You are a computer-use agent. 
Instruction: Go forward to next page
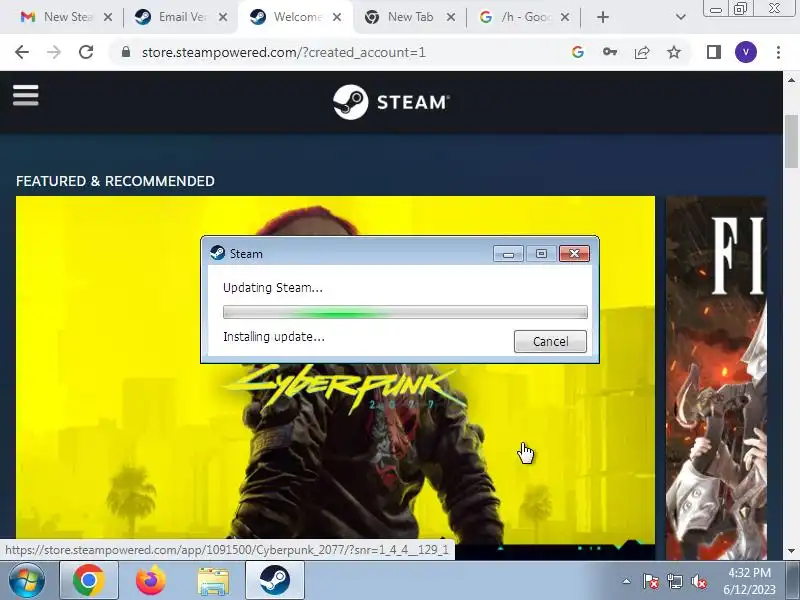54,52
